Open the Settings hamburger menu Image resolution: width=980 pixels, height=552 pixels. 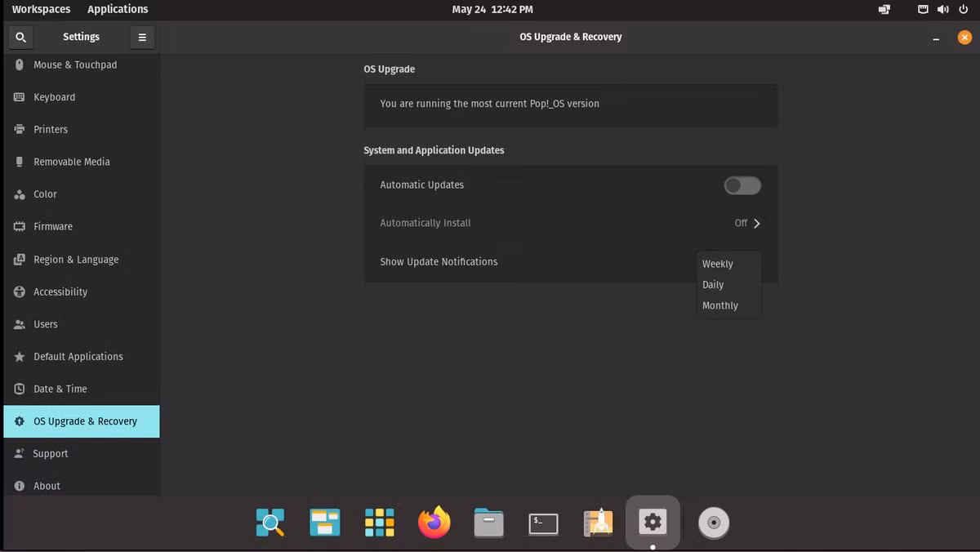(142, 38)
